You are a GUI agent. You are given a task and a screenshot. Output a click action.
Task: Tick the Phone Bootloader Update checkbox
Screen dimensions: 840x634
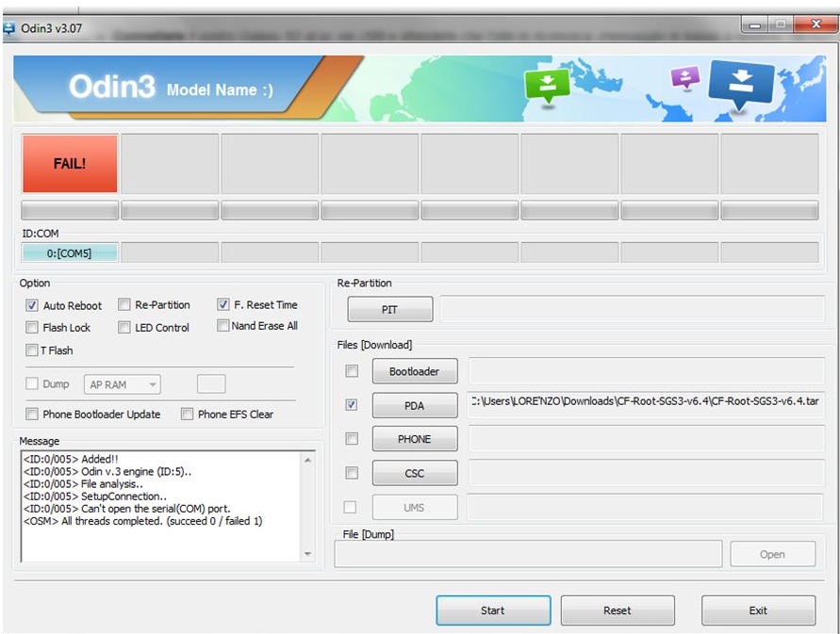click(x=32, y=414)
